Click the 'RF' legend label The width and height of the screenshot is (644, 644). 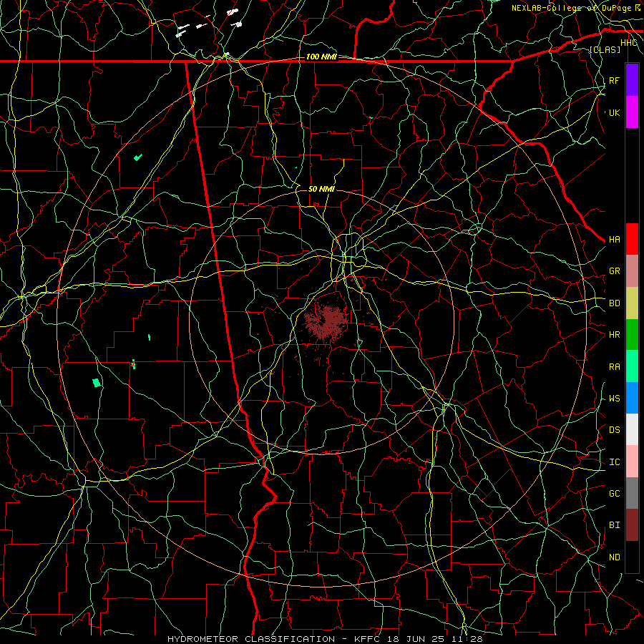click(614, 80)
